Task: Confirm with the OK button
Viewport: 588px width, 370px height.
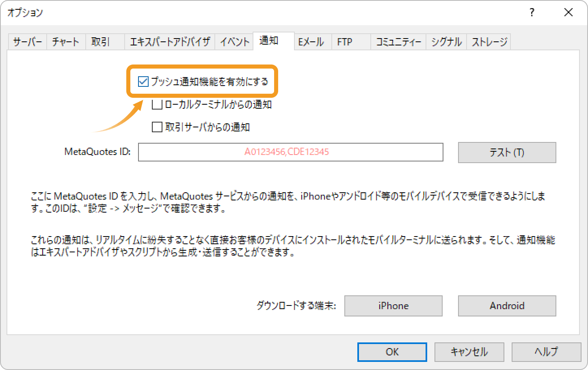Action: (392, 352)
